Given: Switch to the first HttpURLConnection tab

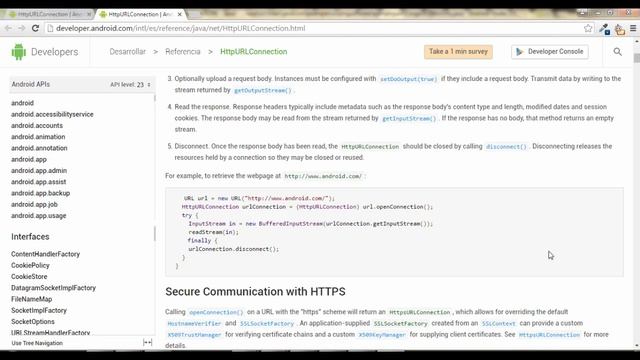Looking at the screenshot, I should 49,14.
